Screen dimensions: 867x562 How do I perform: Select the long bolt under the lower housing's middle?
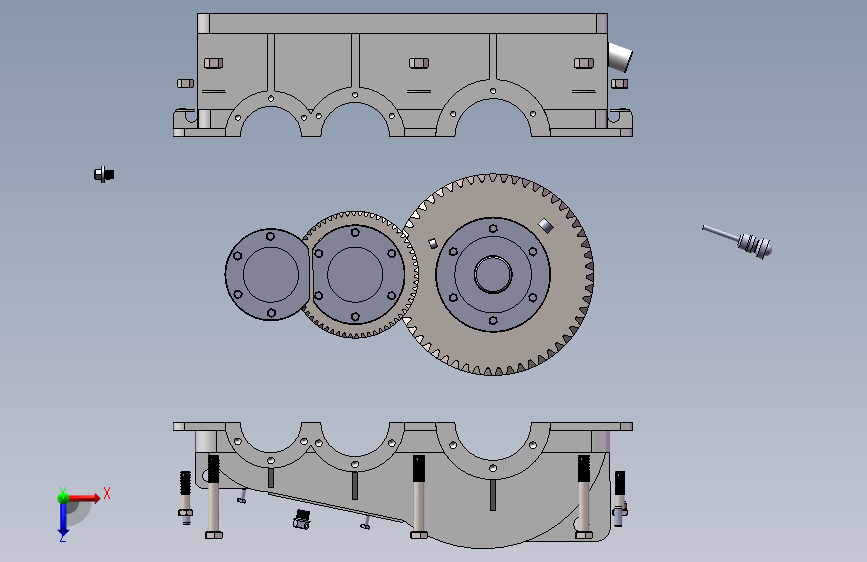419,496
